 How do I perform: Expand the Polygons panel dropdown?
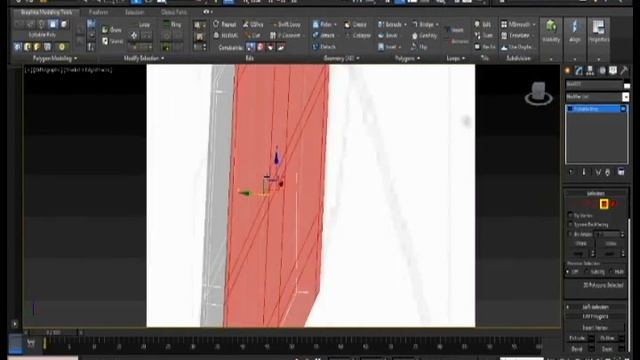[x=407, y=58]
